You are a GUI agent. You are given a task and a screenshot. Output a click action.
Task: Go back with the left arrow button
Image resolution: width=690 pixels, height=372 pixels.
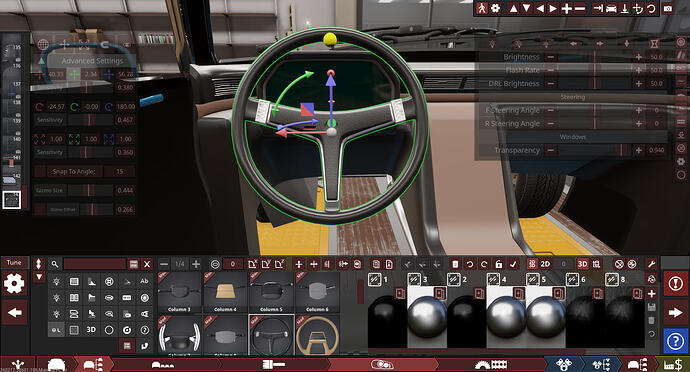(15, 313)
